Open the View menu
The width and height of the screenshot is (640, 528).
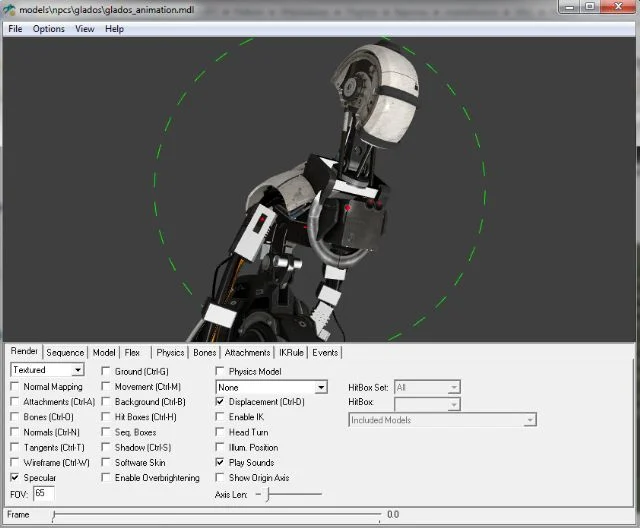pyautogui.click(x=84, y=29)
